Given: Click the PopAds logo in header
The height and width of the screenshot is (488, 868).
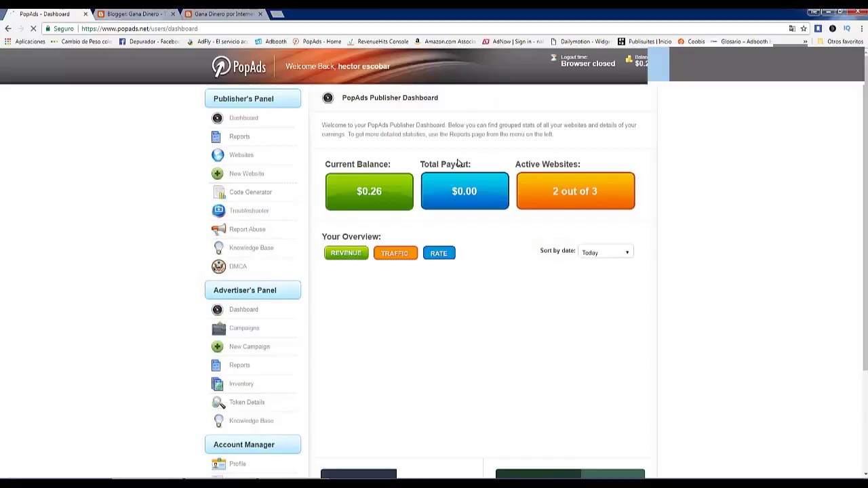Looking at the screenshot, I should click(239, 66).
